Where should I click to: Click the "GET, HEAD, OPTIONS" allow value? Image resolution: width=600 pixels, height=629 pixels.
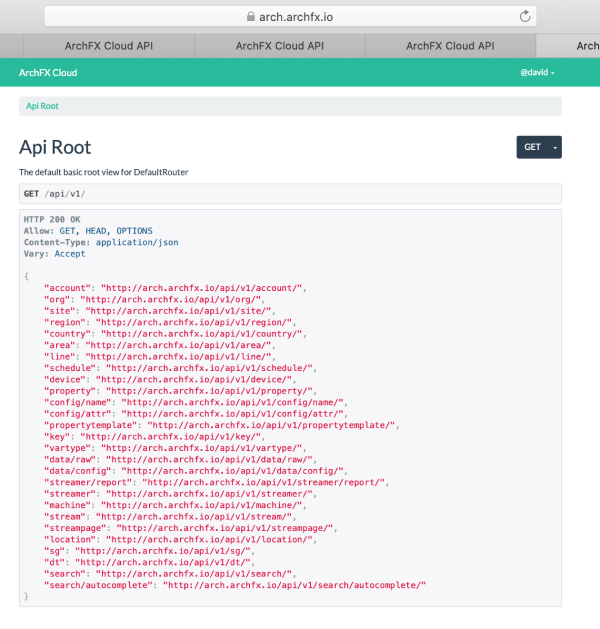tap(106, 231)
